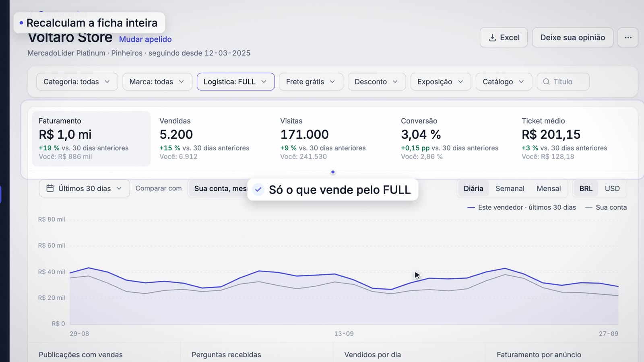This screenshot has width=644, height=362.
Task: Click the magnifier icon in Título field
Action: point(546,82)
